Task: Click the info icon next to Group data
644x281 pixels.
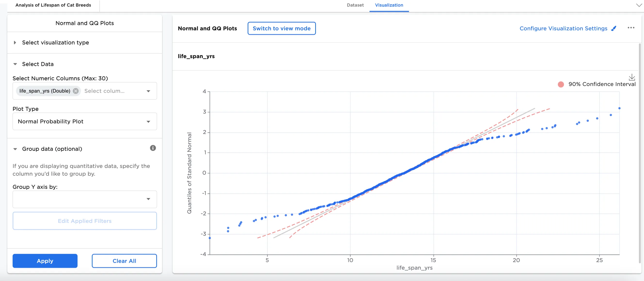Action: 153,148
